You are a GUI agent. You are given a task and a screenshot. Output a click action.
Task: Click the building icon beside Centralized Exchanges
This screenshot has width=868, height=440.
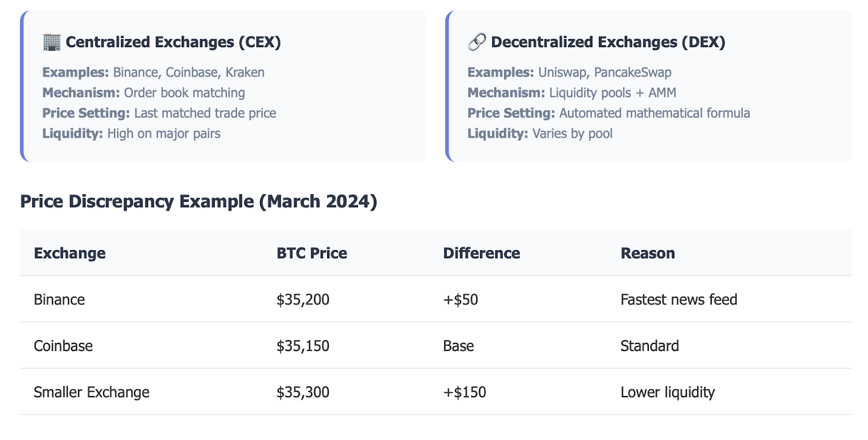(52, 42)
